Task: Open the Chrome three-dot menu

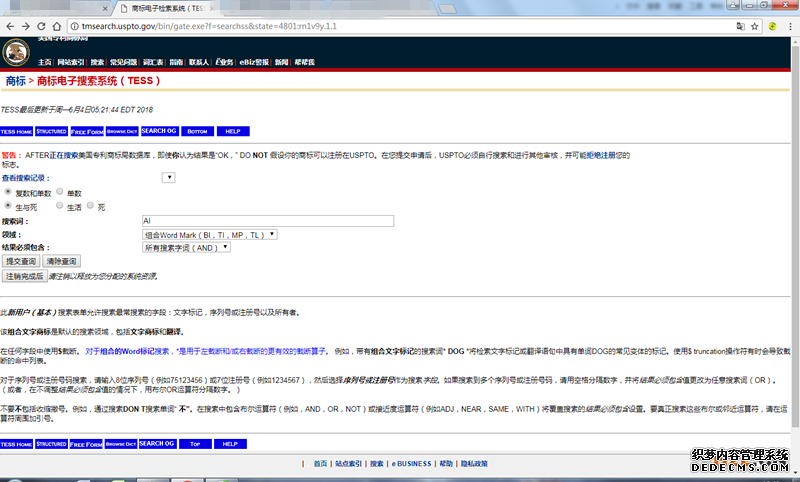Action: pyautogui.click(x=790, y=27)
